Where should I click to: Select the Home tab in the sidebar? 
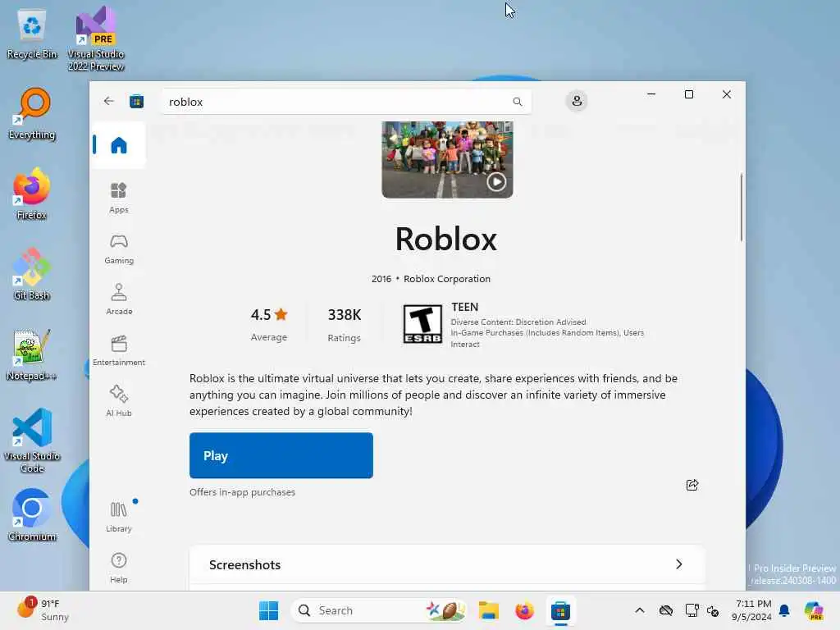pyautogui.click(x=118, y=145)
